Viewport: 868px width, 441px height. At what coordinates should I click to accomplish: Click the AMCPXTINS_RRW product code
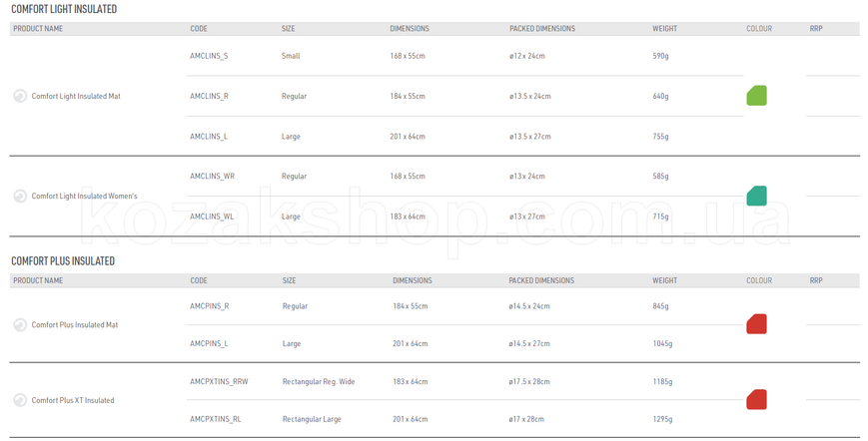tap(219, 382)
